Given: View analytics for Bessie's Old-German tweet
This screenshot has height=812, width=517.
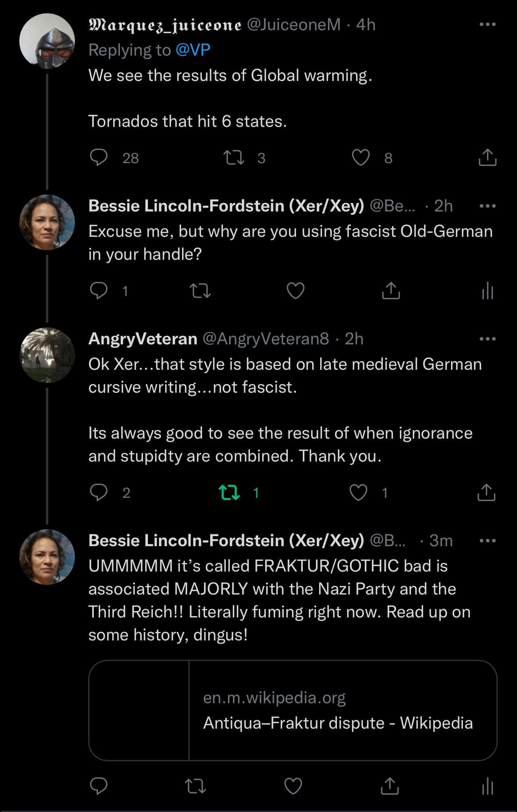Looking at the screenshot, I should [x=487, y=290].
